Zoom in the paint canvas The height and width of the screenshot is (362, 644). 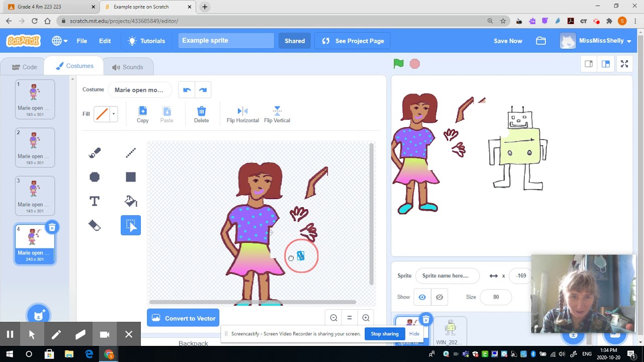pyautogui.click(x=366, y=318)
